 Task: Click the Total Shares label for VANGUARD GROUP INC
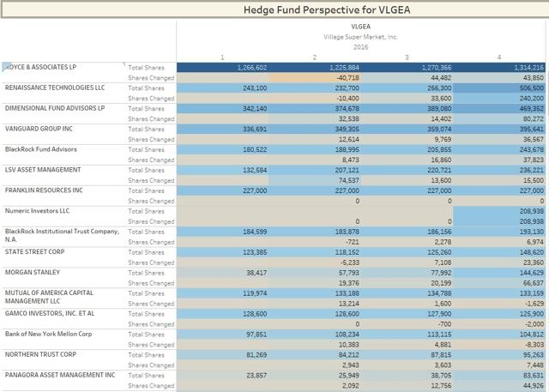(146, 130)
